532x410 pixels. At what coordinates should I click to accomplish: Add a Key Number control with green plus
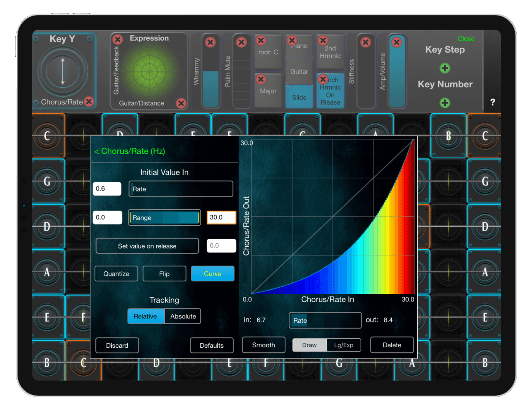tap(445, 103)
